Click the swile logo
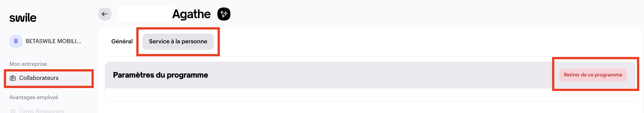The height and width of the screenshot is (113, 644). click(23, 18)
